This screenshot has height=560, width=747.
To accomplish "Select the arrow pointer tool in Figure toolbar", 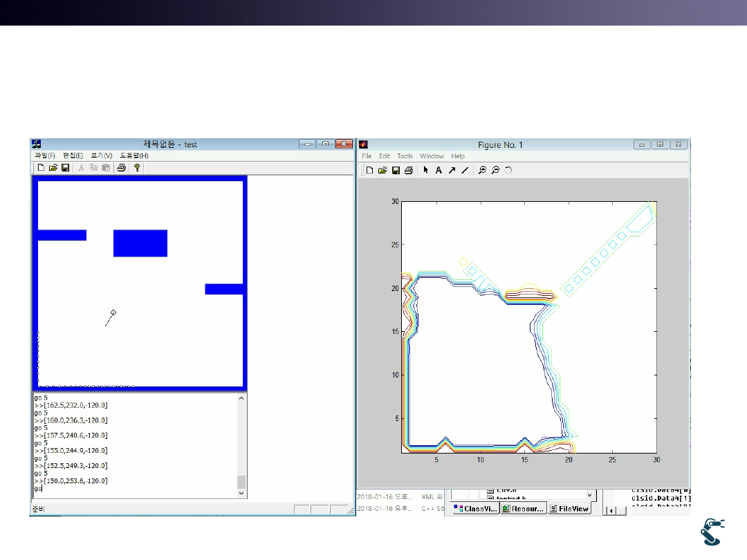I will (x=426, y=170).
